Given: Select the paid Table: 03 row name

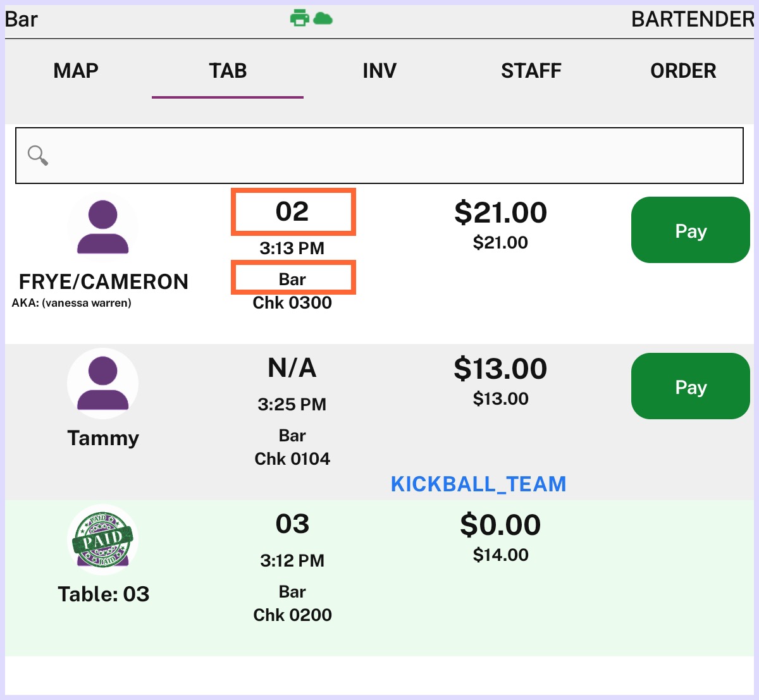Looking at the screenshot, I should tap(104, 594).
